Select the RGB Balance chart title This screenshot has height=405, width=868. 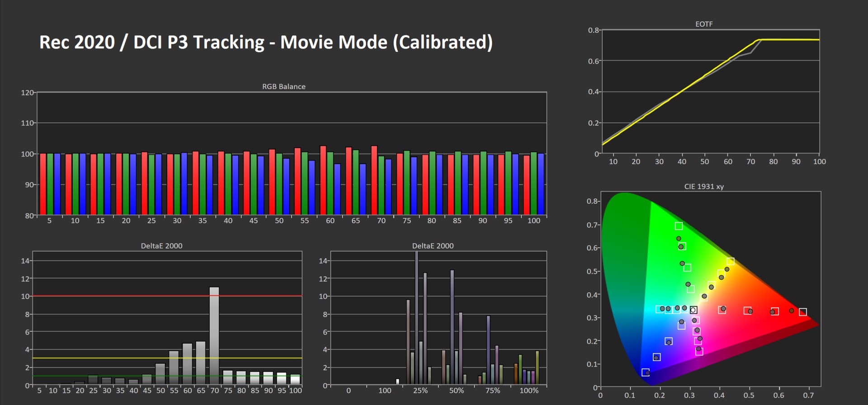[283, 86]
